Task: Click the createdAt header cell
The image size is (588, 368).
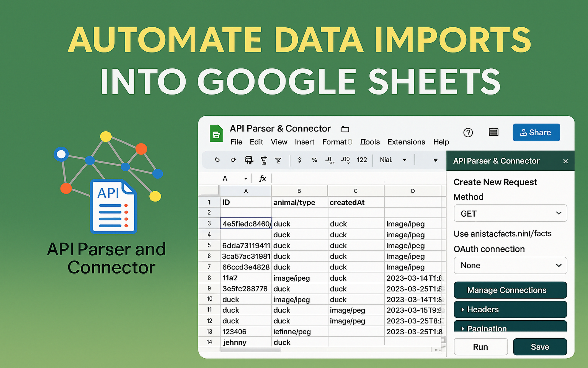Action: click(x=356, y=202)
